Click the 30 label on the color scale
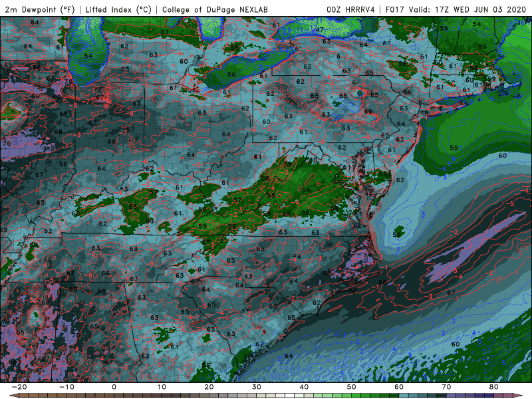 (257, 387)
